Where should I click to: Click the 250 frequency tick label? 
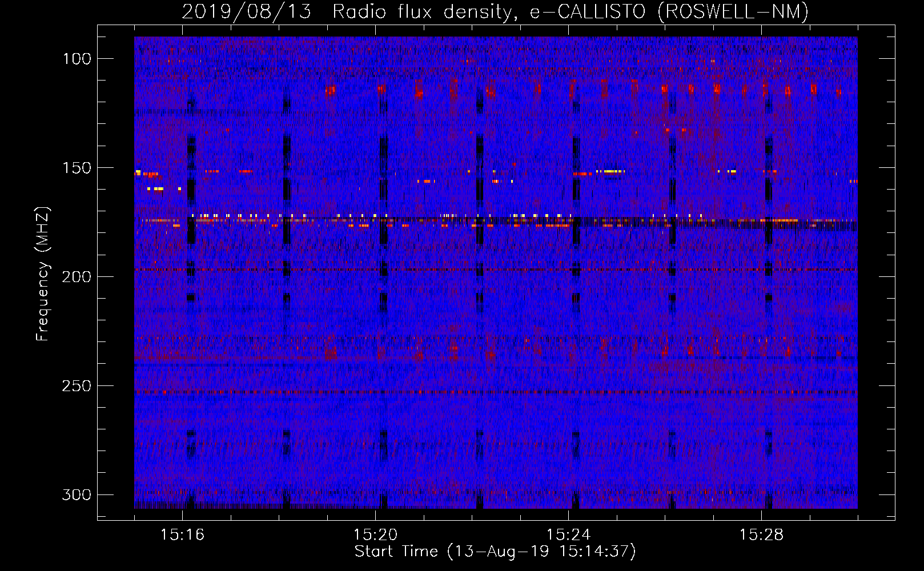(77, 386)
